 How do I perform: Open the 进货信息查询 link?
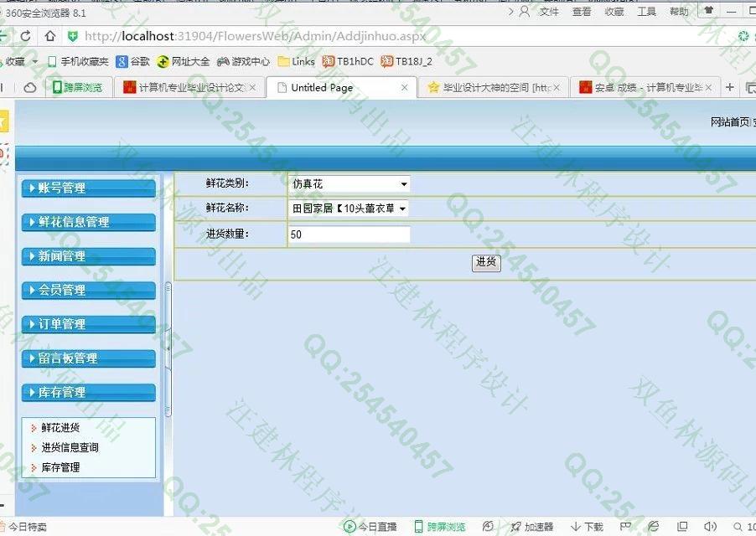click(x=70, y=447)
